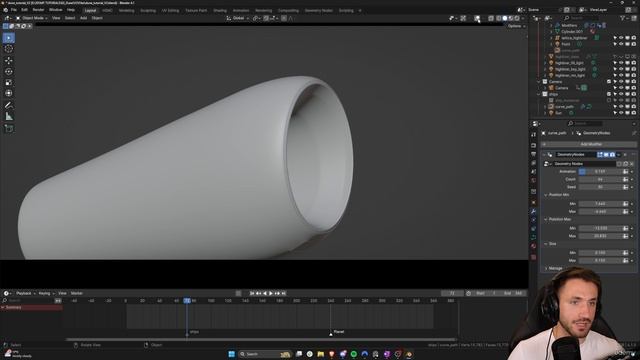This screenshot has width=640, height=360.
Task: Collapse the Position Min panel
Action: [x=546, y=195]
